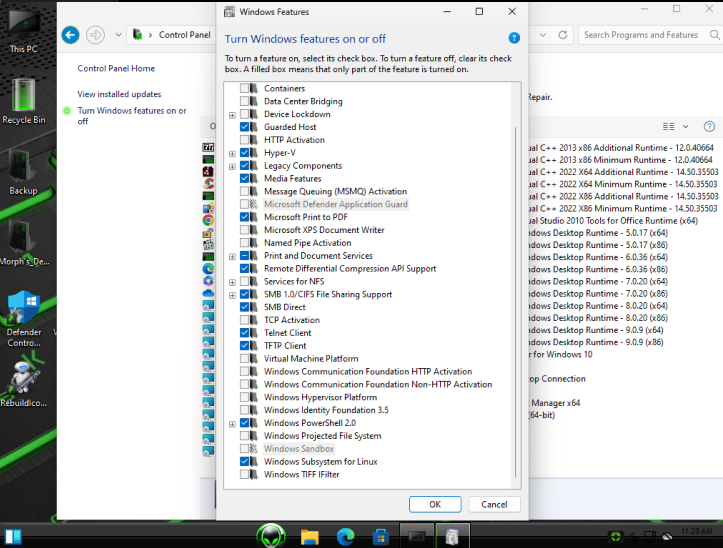723x548 pixels.
Task: Uncheck the Guarded Host checkbox
Action: [244, 127]
